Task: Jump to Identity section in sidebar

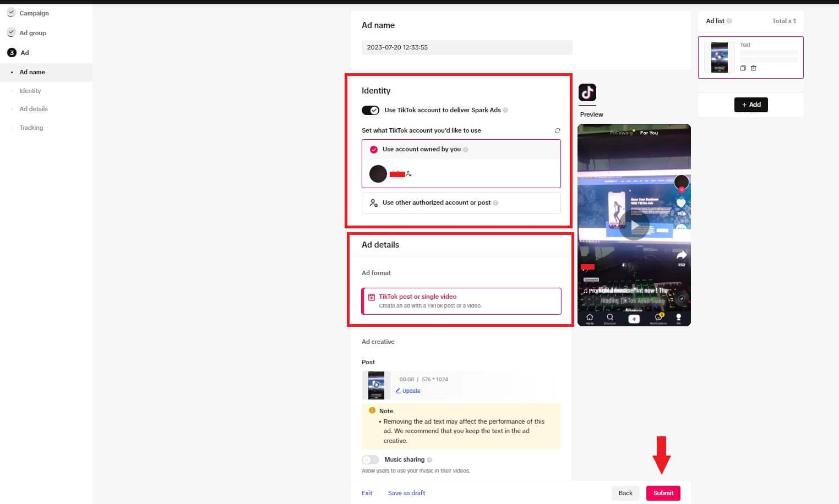Action: (x=30, y=91)
